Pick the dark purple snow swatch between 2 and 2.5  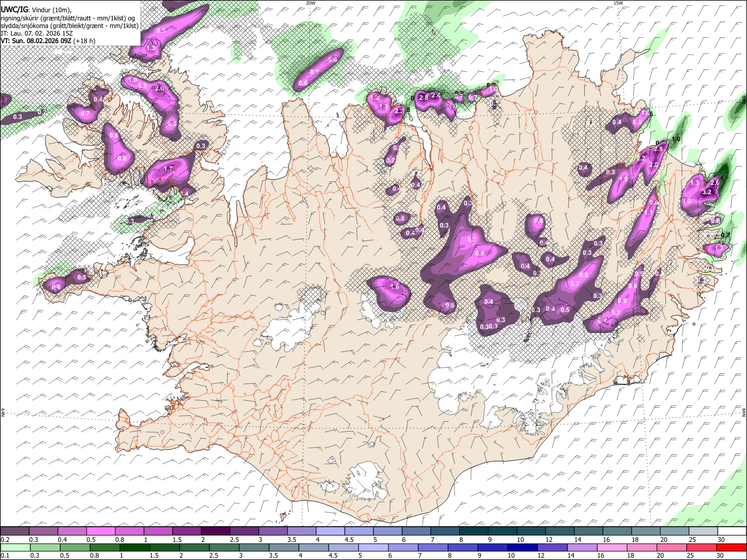pos(215,531)
